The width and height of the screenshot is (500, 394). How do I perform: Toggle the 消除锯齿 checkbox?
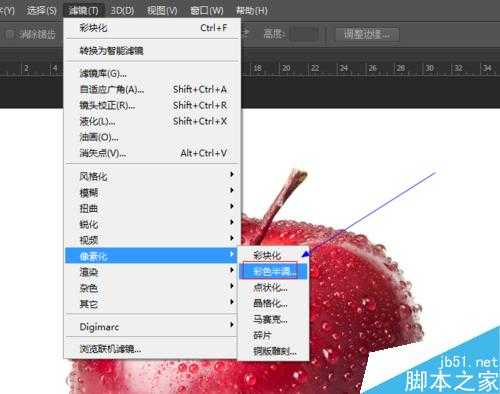point(10,34)
